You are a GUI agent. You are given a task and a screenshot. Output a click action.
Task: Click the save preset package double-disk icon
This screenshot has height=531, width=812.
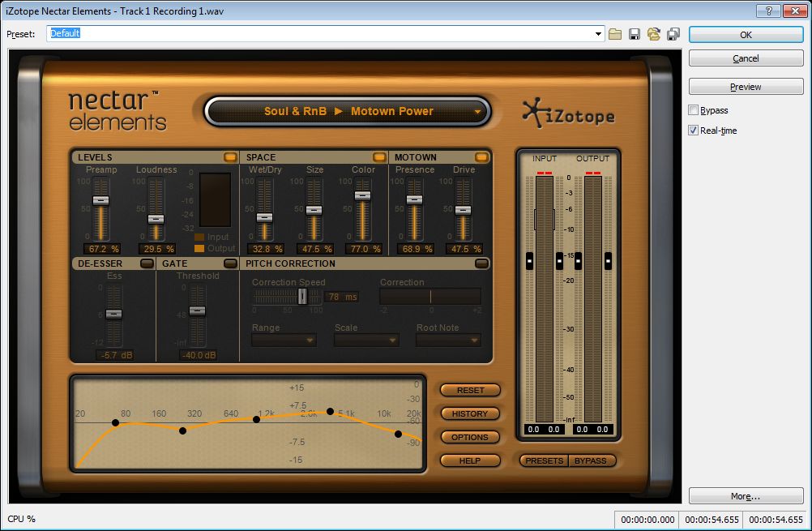pos(673,34)
